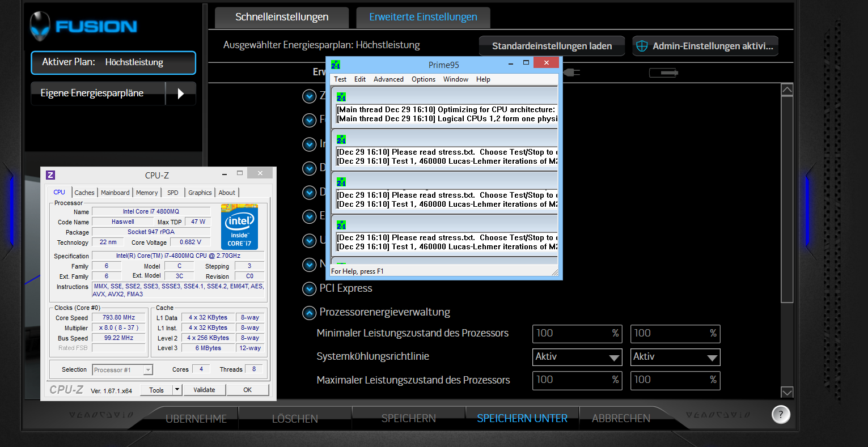Click the arrow next to Eigene Energiesparpläne
The height and width of the screenshot is (447, 868).
click(x=181, y=93)
